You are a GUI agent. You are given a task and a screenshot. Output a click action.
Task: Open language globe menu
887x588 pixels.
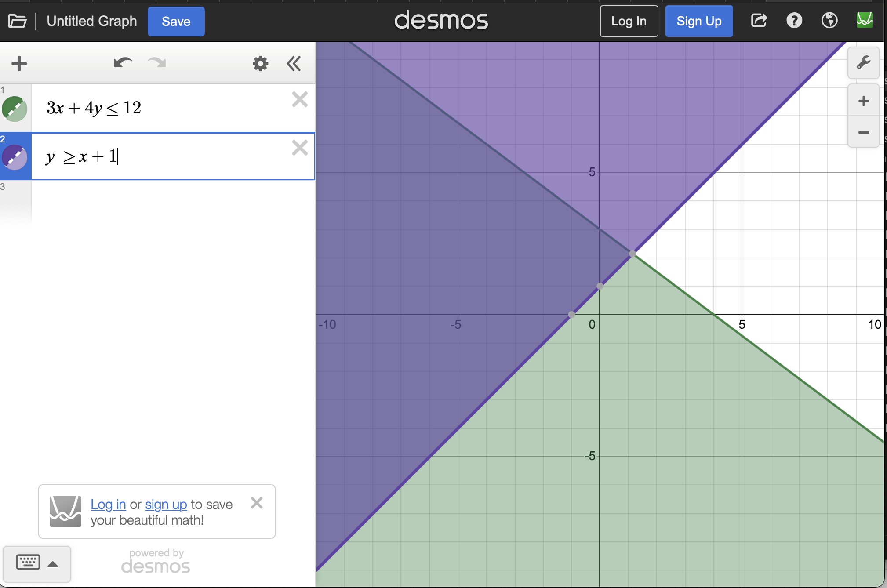(x=829, y=21)
